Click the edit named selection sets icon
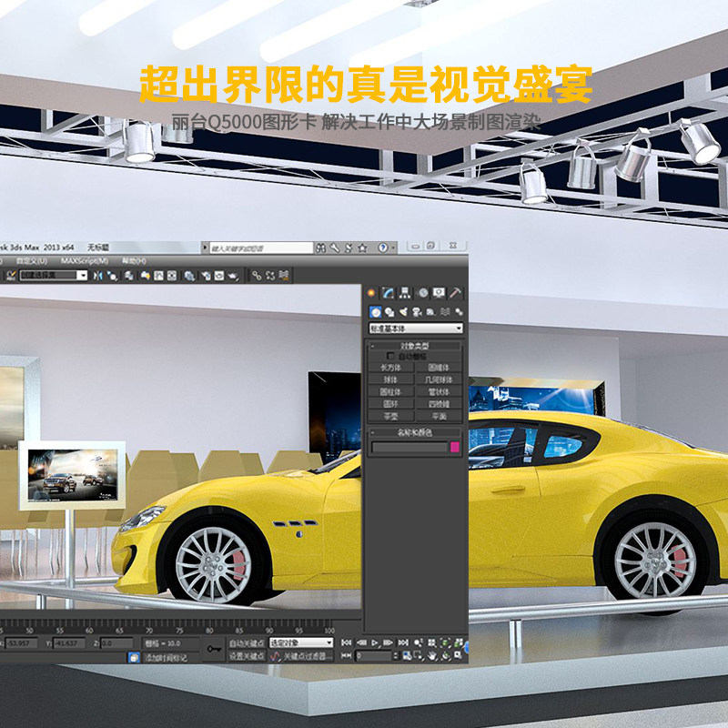The image size is (728, 728). click(x=11, y=276)
